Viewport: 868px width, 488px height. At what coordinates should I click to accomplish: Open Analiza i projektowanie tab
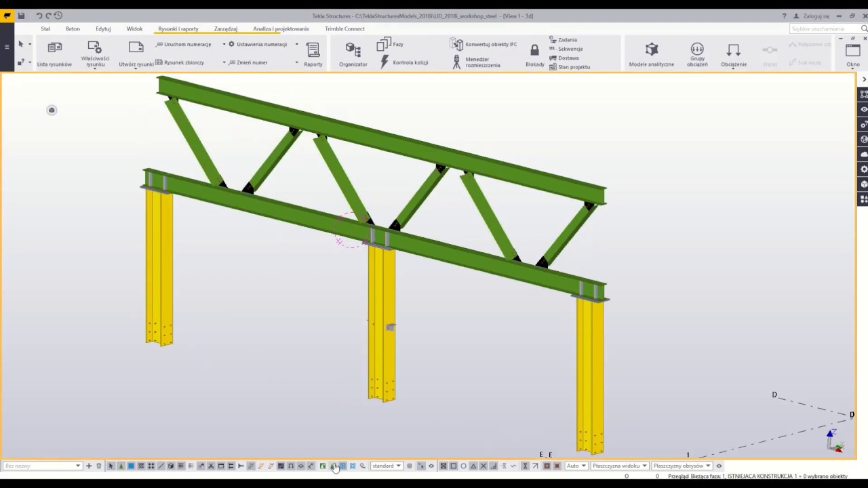pos(281,28)
